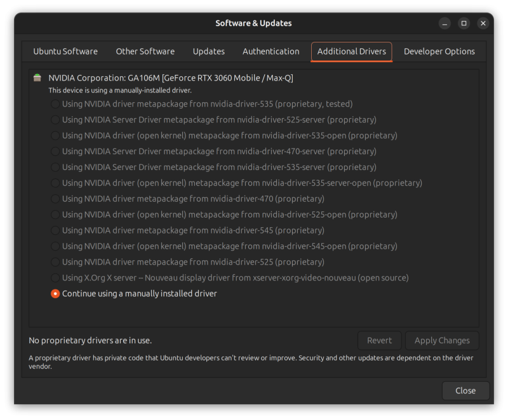The width and height of the screenshot is (508, 420).
Task: Open the Developer Options tab
Action: click(x=439, y=51)
